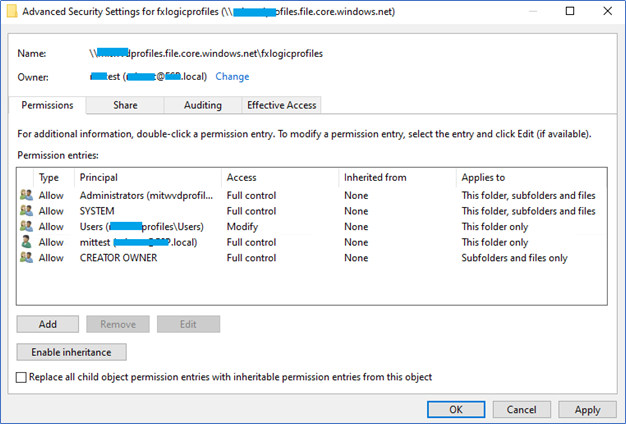Screen dimensions: 626x424
Task: Toggle Replace all child object permission entries checkbox
Action: 23,377
